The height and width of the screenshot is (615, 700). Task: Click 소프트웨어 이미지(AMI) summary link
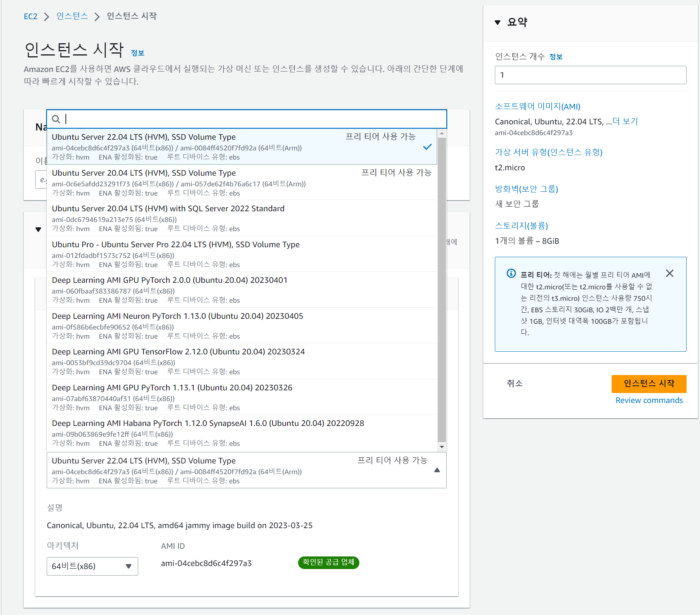point(537,106)
